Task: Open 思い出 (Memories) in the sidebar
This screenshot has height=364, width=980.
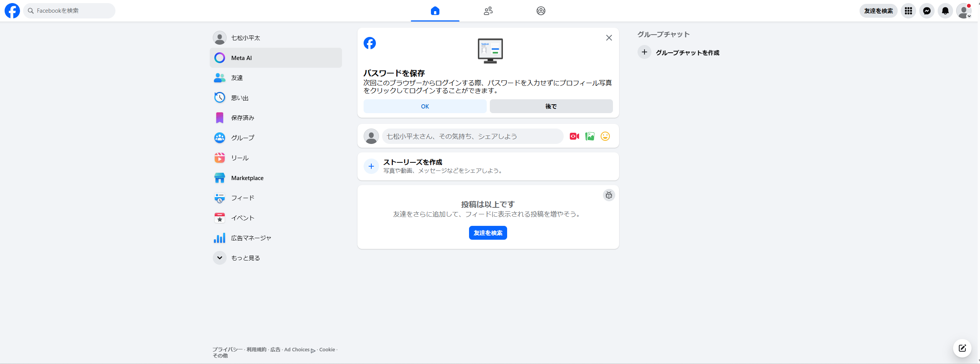Action: pyautogui.click(x=240, y=97)
